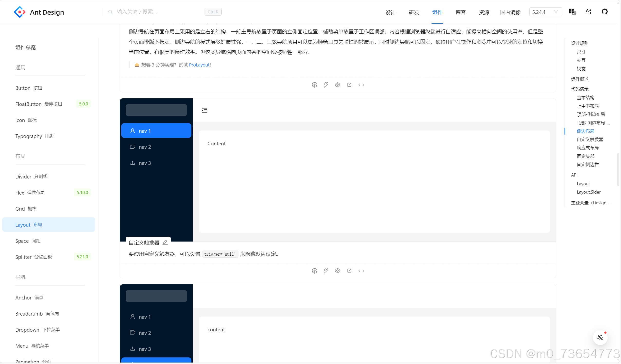621x364 pixels.
Task: Open the 设计 top navigation tab
Action: pyautogui.click(x=390, y=12)
